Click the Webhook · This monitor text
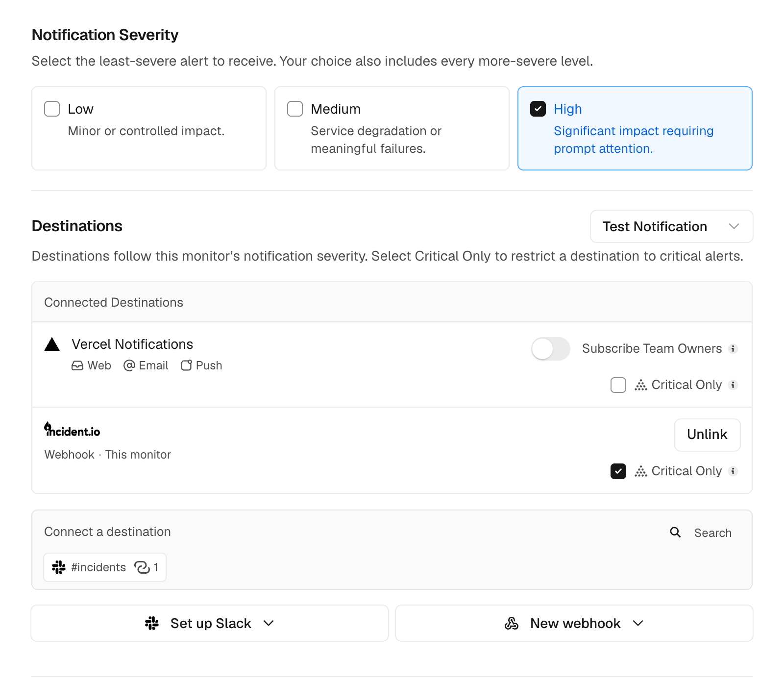Screen dimensions: 784x680 (108, 455)
